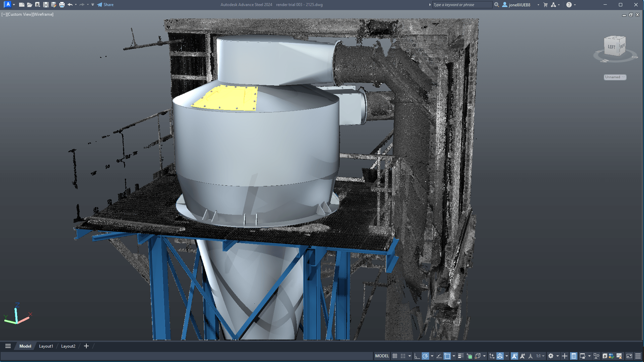
Task: Click the Plot printer icon
Action: pyautogui.click(x=62, y=5)
